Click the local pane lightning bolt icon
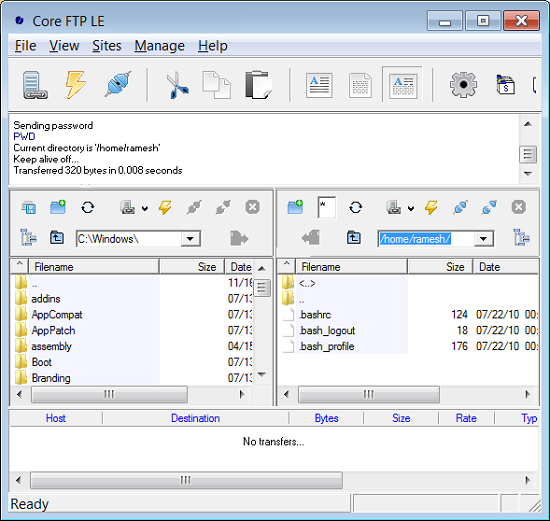550x521 pixels. point(165,207)
